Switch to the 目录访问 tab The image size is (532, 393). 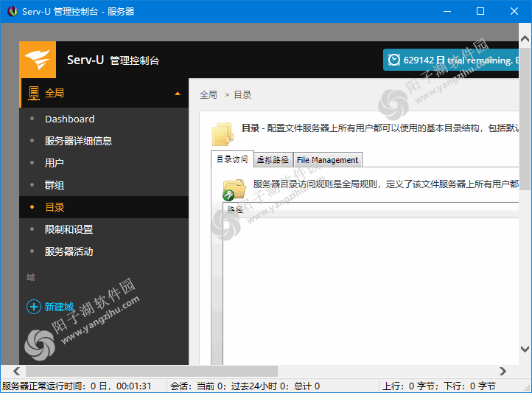232,159
